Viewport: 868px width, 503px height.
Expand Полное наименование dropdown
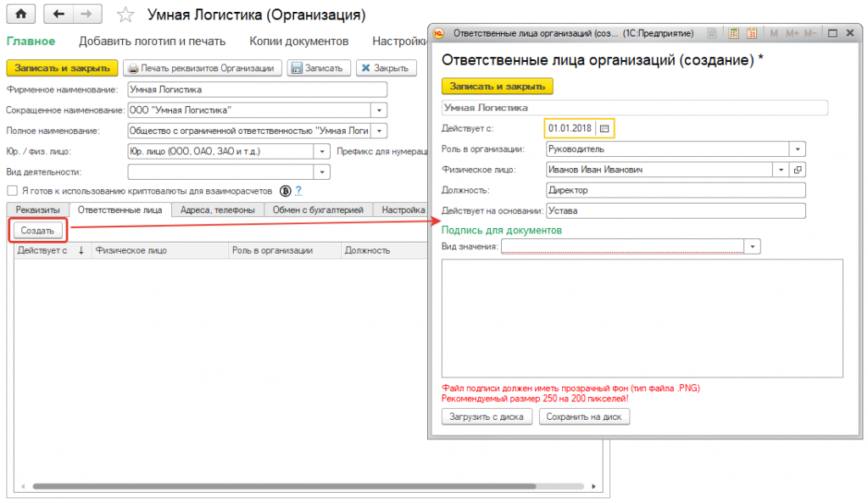(379, 131)
